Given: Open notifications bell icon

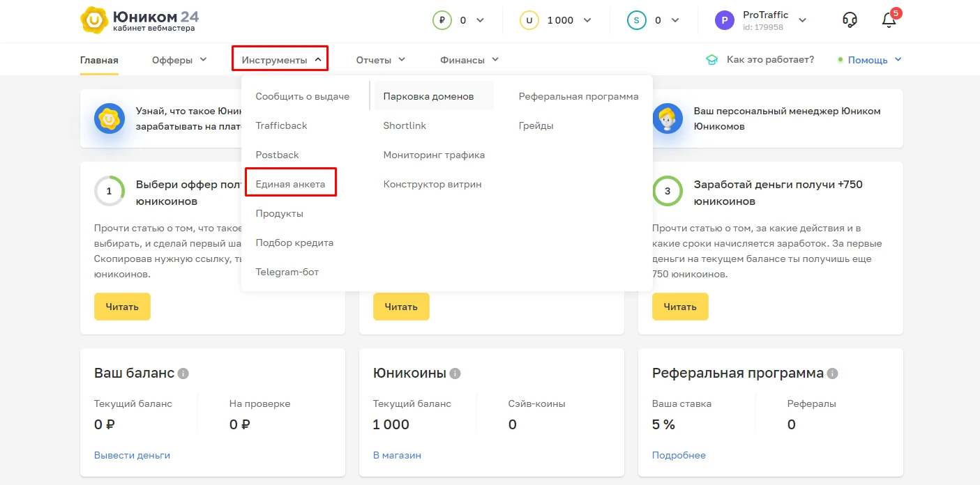Looking at the screenshot, I should click(889, 20).
